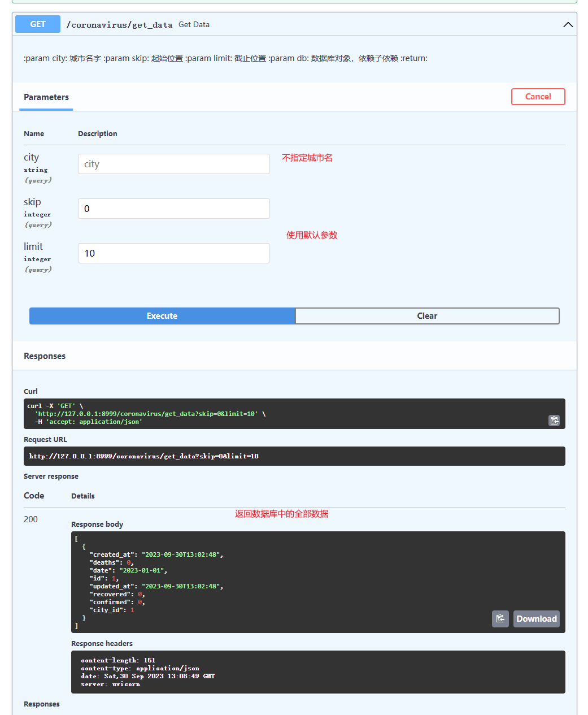Click the "recovered": 0 line
This screenshot has width=588, height=715.
tap(117, 594)
